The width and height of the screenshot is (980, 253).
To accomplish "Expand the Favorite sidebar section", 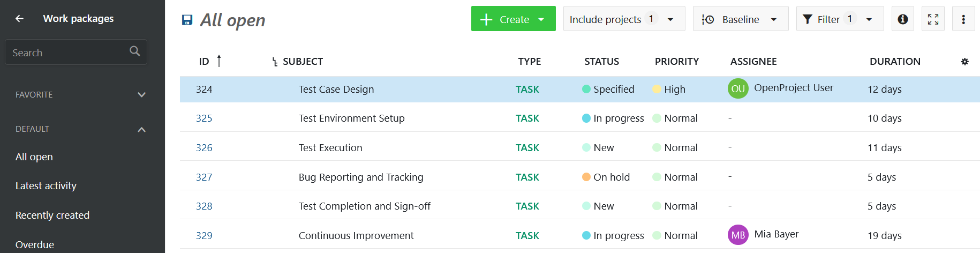I will pyautogui.click(x=141, y=95).
